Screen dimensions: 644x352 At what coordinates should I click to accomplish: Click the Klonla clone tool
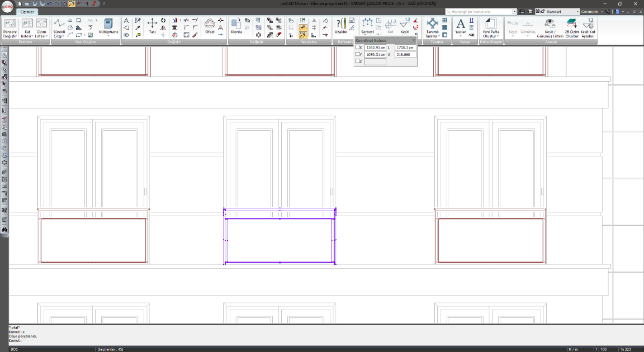click(236, 26)
